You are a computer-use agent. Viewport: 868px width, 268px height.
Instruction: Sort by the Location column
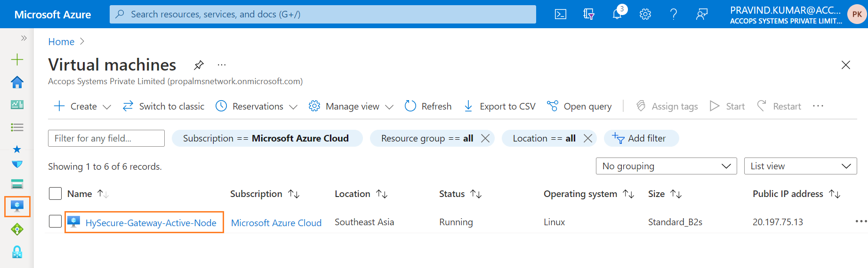click(361, 194)
